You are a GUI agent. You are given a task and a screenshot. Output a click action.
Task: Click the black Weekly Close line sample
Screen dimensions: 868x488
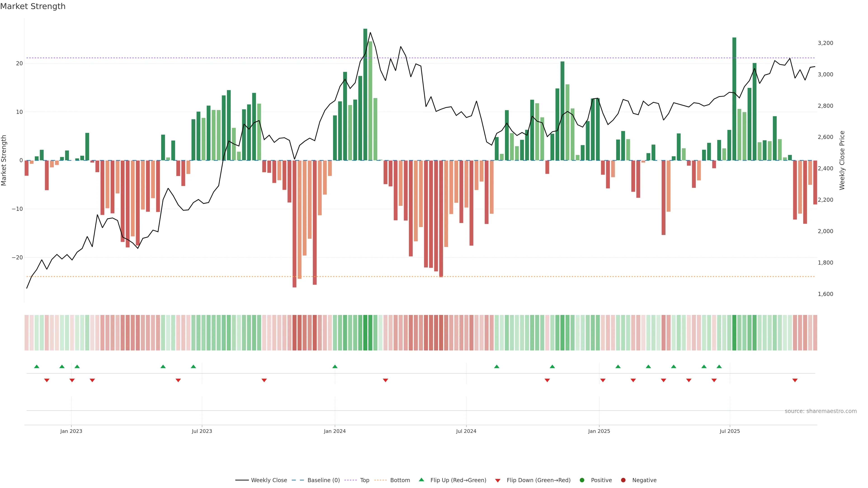point(242,480)
